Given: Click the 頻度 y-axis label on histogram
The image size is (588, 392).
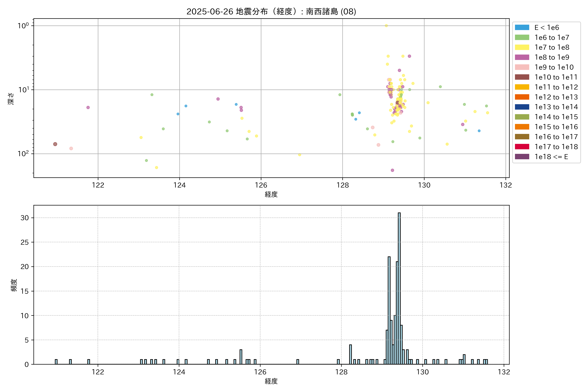Looking at the screenshot, I should 14,285.
